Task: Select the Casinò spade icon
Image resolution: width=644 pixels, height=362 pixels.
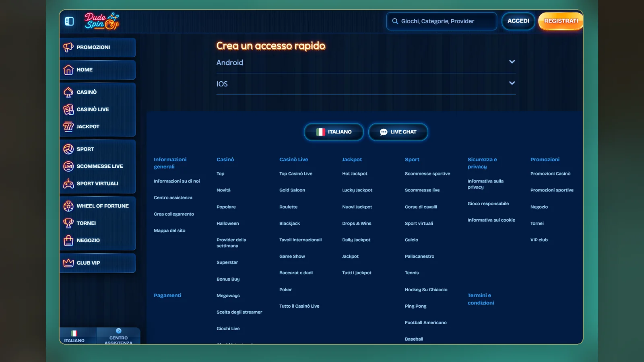Action: pyautogui.click(x=68, y=93)
